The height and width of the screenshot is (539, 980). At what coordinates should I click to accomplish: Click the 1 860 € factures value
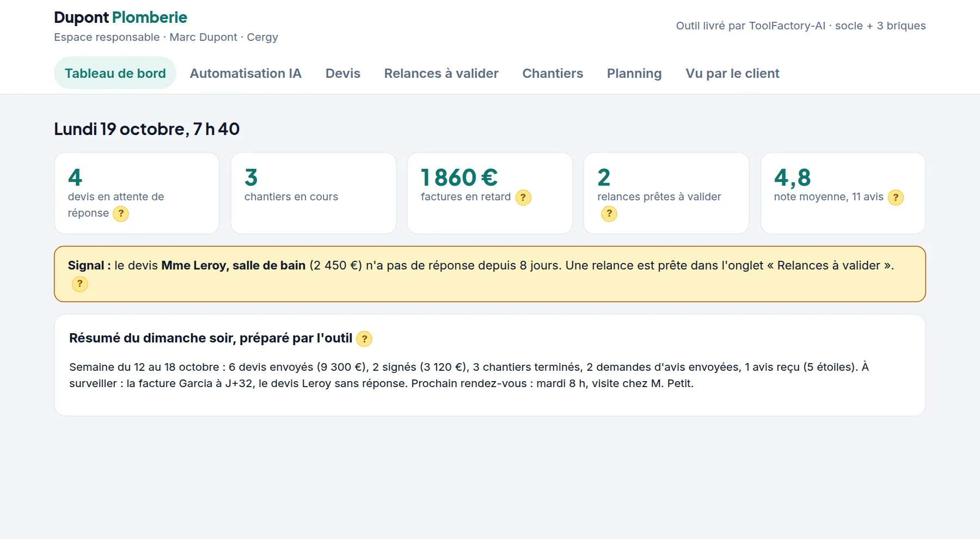click(x=459, y=177)
